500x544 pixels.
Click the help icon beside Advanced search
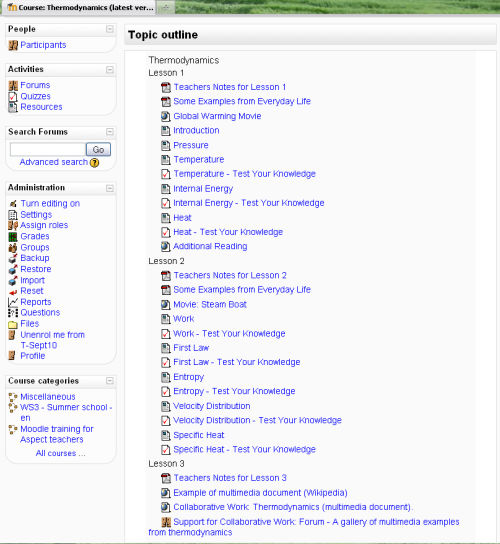[94, 162]
